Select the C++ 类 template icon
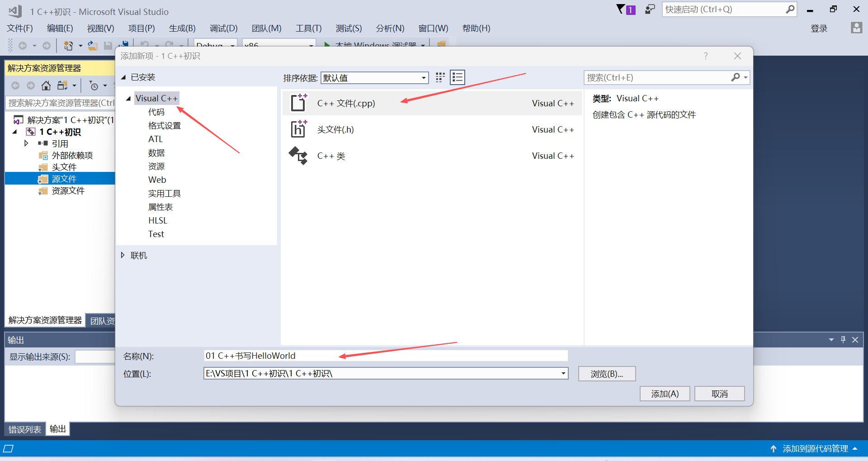 (298, 155)
